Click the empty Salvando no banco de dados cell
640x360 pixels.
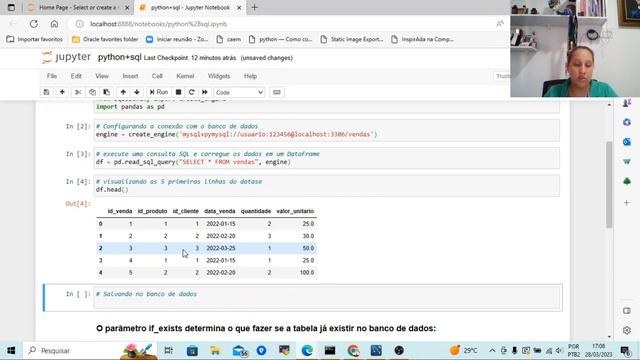click(327, 298)
